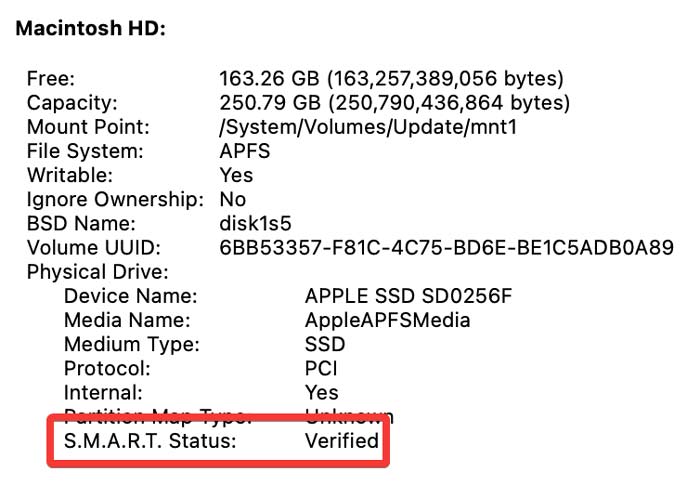The width and height of the screenshot is (700, 498).
Task: Click the BSD Name value disk1s5
Action: (x=255, y=223)
